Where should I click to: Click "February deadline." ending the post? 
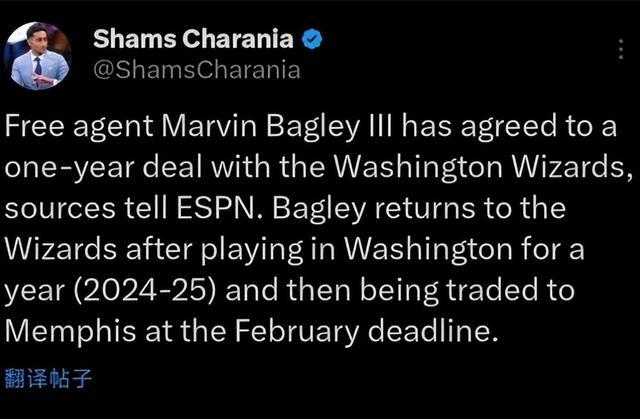coord(367,331)
